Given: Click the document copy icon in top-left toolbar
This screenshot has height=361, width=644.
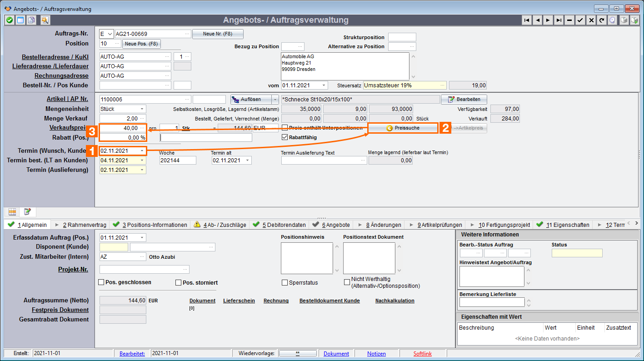Looking at the screenshot, I should (31, 20).
